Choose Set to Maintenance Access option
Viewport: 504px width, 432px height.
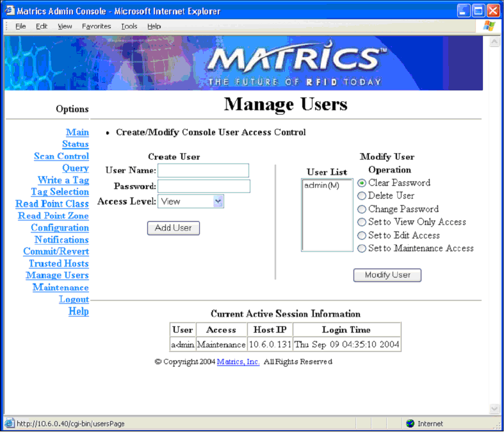[x=362, y=248]
